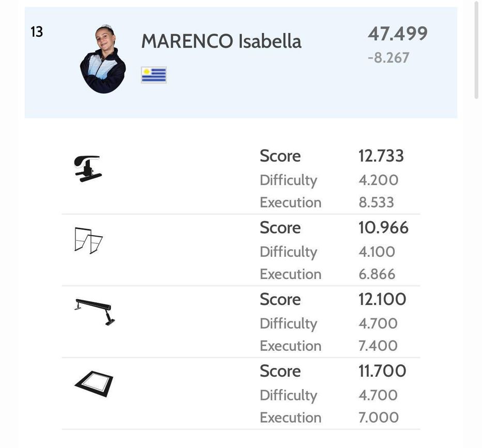Click the floor exercise score 11.700

tap(382, 371)
